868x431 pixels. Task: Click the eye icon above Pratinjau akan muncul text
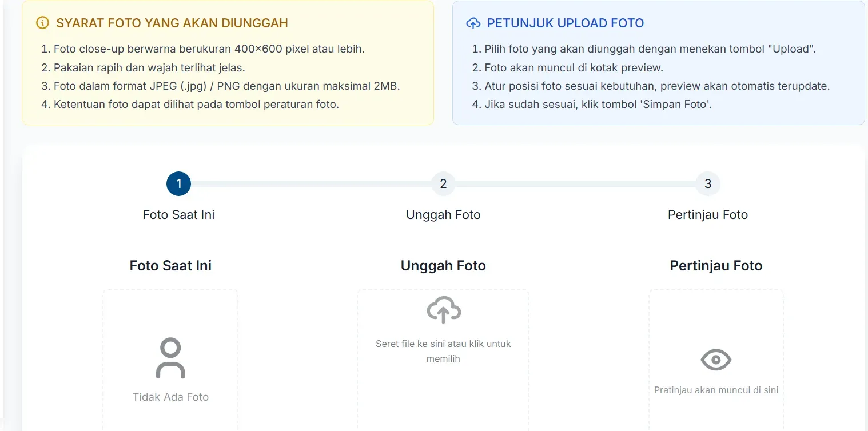coord(716,360)
